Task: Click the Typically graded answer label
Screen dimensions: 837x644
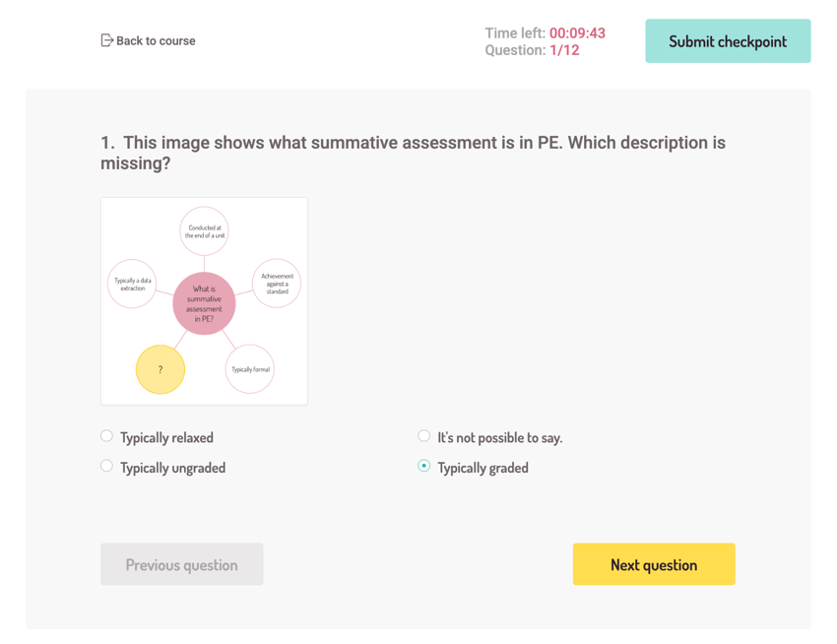Action: click(x=483, y=468)
